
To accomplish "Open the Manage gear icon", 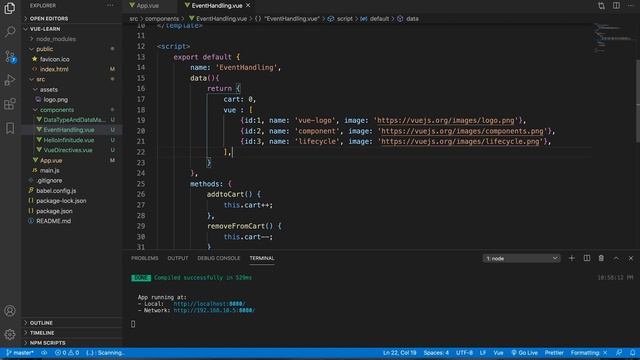I will (10, 335).
